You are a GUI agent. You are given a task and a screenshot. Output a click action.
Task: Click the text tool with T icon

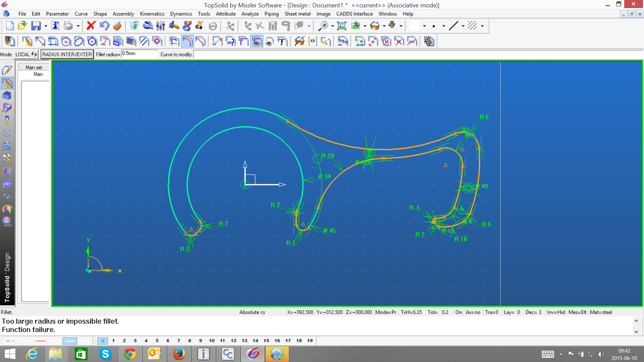click(x=282, y=42)
